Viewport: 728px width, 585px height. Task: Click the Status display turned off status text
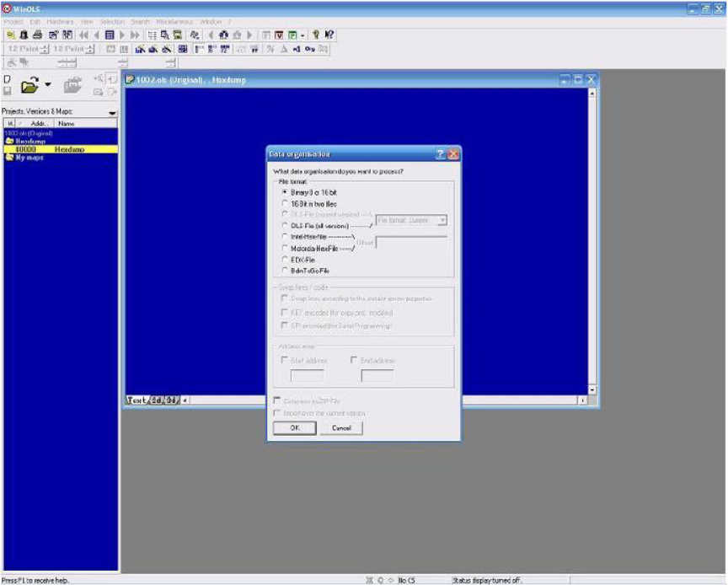point(486,580)
